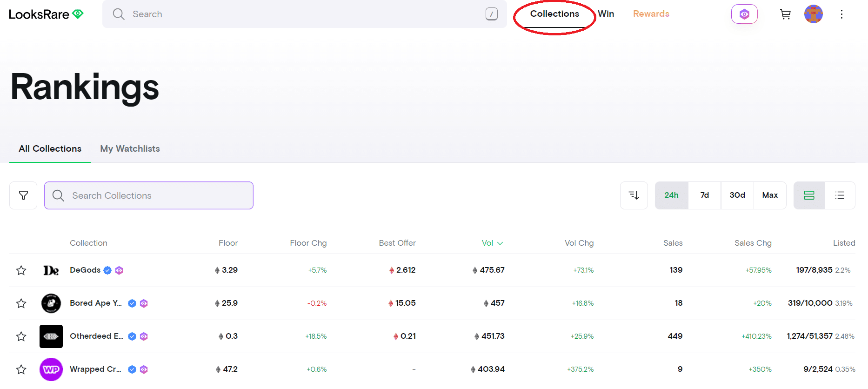Star Bored Ape Y... for watchlist

tap(21, 303)
